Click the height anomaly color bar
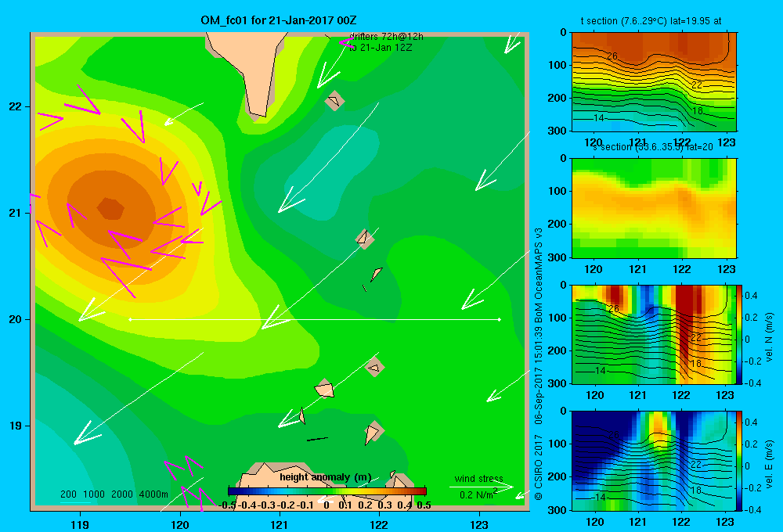 pyautogui.click(x=327, y=491)
